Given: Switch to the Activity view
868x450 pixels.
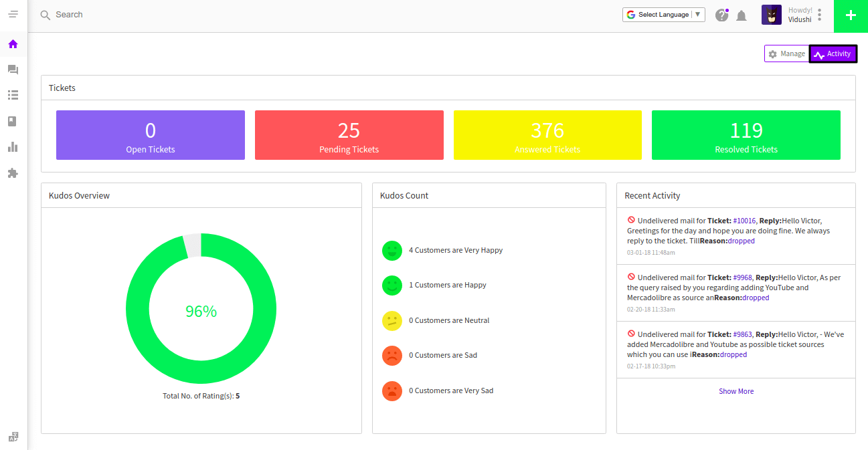Looking at the screenshot, I should (x=833, y=53).
